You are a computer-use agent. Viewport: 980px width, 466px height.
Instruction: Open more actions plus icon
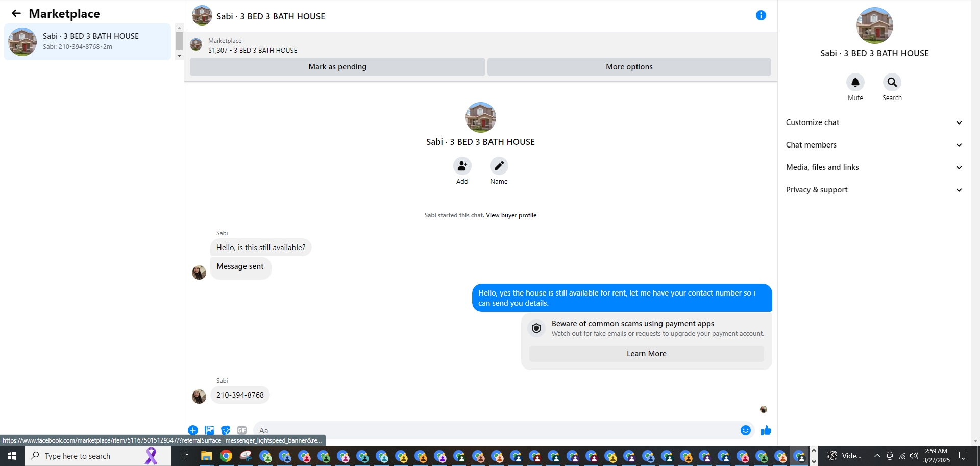click(x=193, y=430)
